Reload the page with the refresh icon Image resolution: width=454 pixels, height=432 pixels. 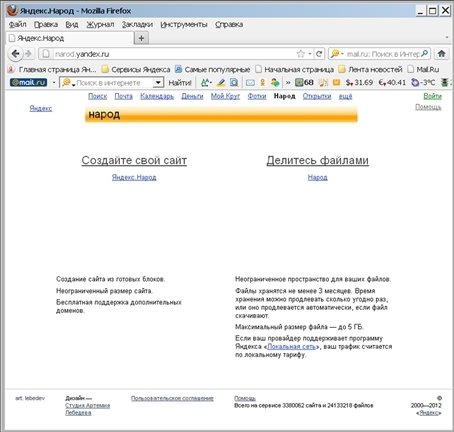tap(319, 54)
